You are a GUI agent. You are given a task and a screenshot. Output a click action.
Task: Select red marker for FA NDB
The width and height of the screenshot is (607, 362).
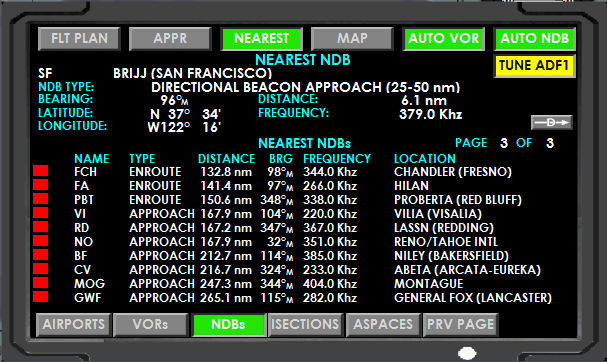pyautogui.click(x=41, y=185)
